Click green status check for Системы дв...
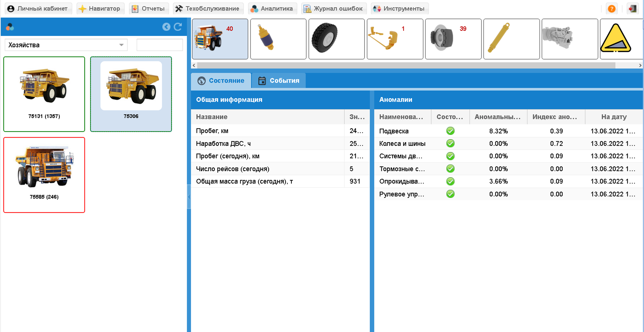This screenshot has width=644, height=332. (x=450, y=156)
